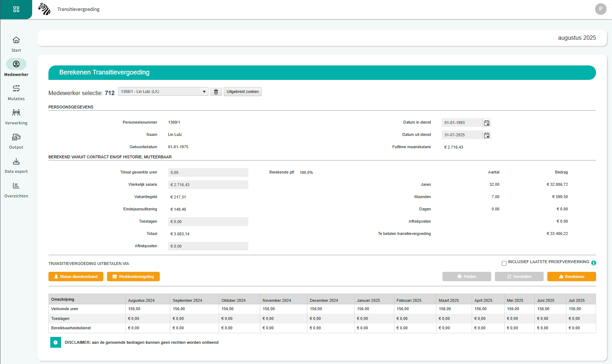Open calendar for Datum in dienst
Image resolution: width=612 pixels, height=364 pixels.
tap(487, 123)
